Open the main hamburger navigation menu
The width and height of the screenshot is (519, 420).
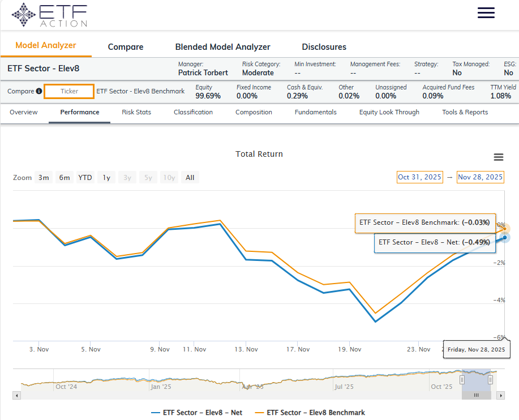tap(486, 14)
